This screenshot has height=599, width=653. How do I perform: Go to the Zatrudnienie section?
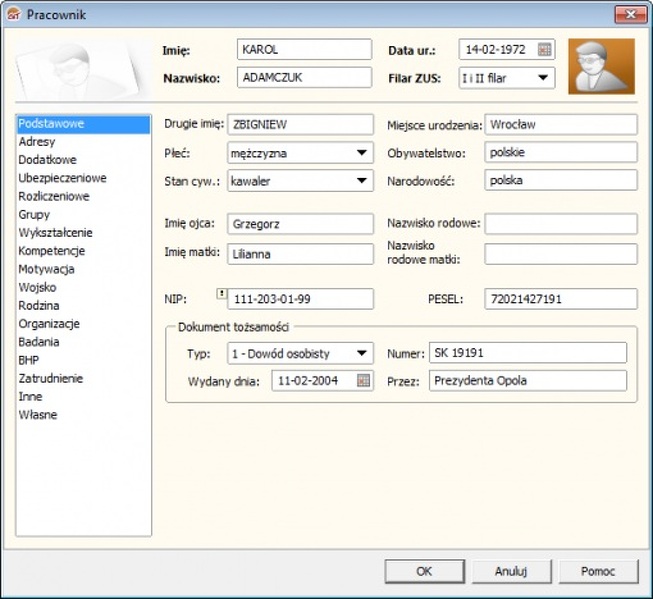point(51,378)
